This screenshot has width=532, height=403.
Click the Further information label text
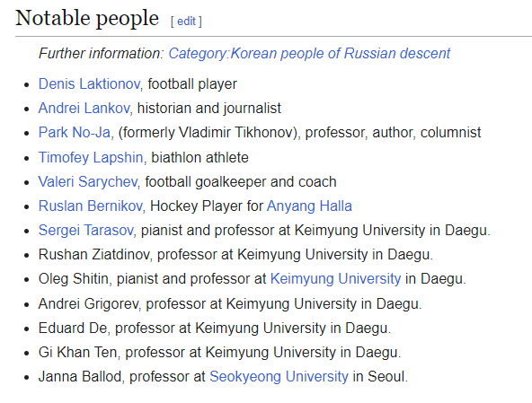(102, 53)
